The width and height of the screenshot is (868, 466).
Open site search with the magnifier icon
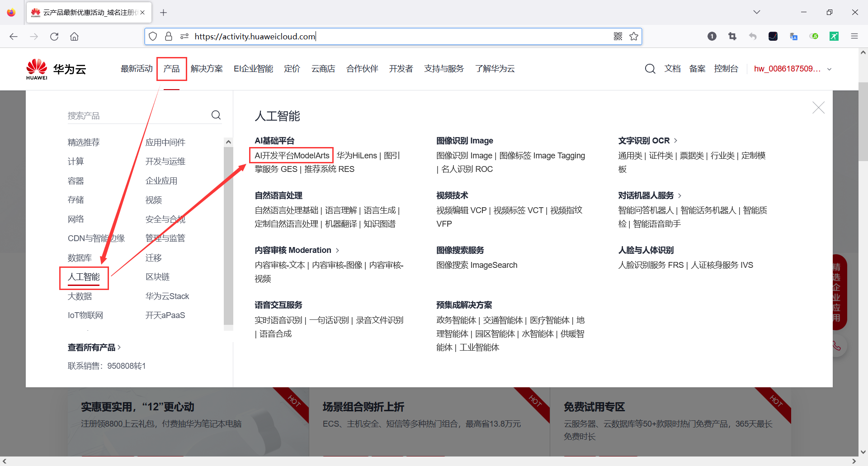(650, 68)
